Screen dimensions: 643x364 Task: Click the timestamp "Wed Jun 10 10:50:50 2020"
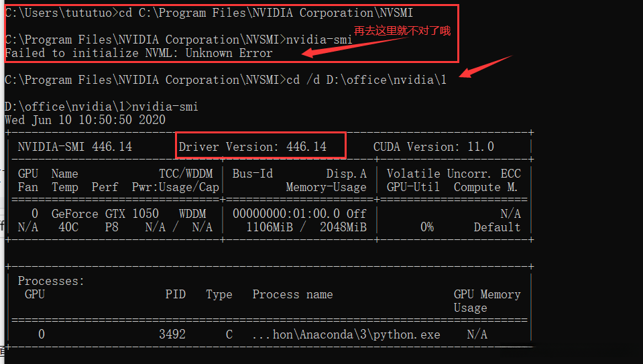coord(84,120)
